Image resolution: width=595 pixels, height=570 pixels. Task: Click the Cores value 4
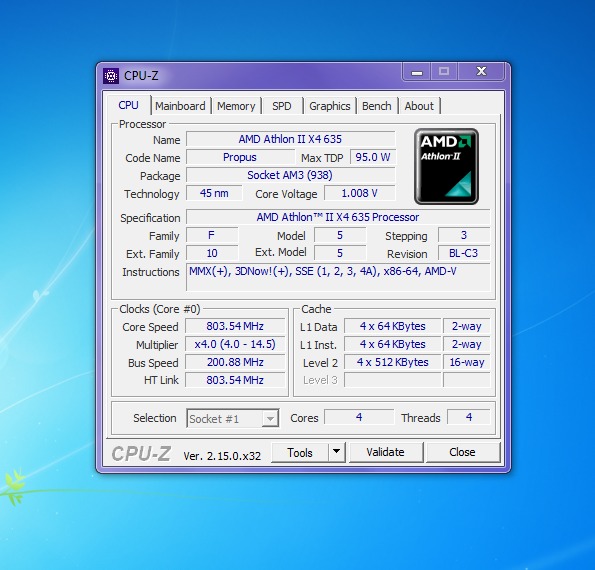coord(359,417)
